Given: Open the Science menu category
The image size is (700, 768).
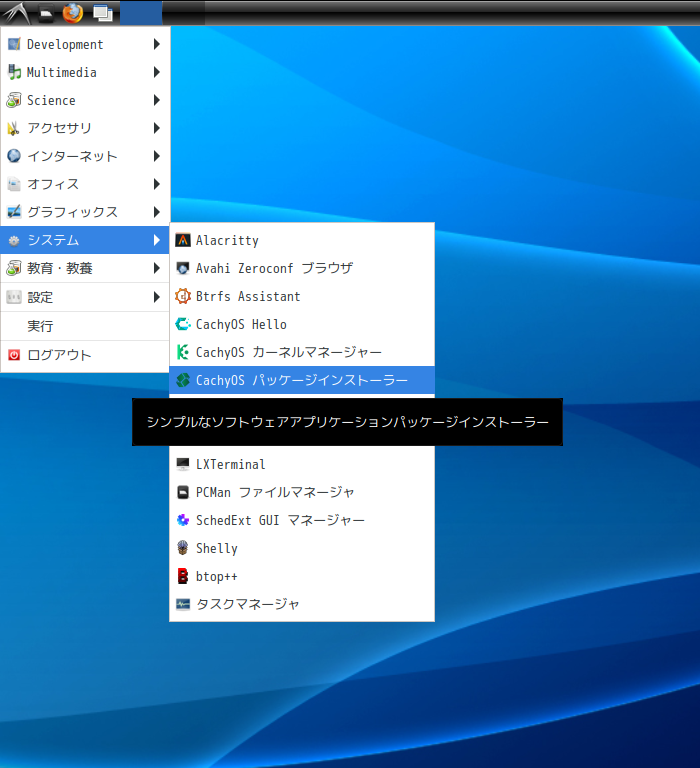Looking at the screenshot, I should pyautogui.click(x=85, y=100).
